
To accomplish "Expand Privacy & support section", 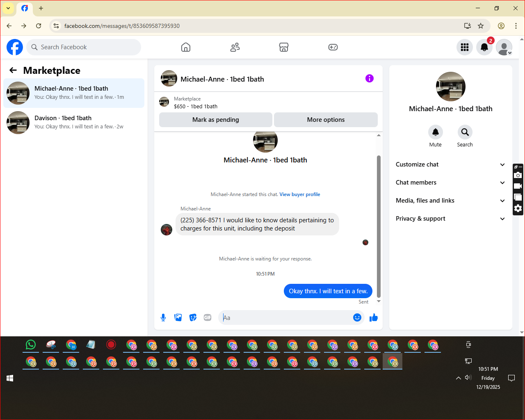I will (x=450, y=219).
